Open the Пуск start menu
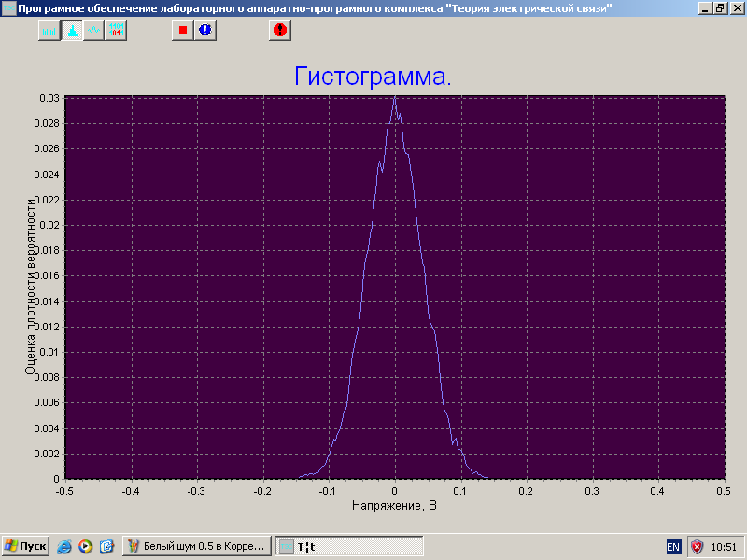Screen dimensions: 747x560 pos(26,546)
